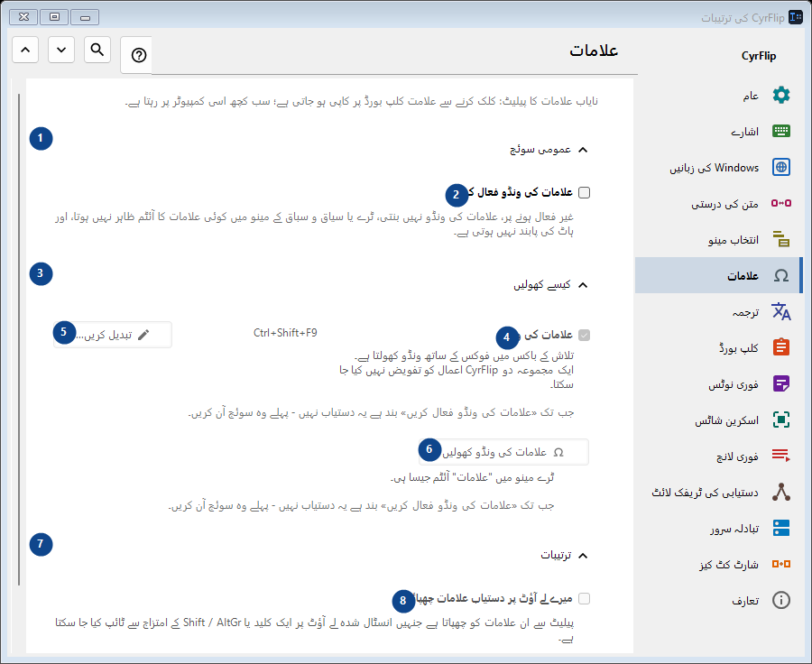Viewport: 812px width, 664px height.
Task: Click the keyboard icon next to اشارے
Action: coord(781,131)
